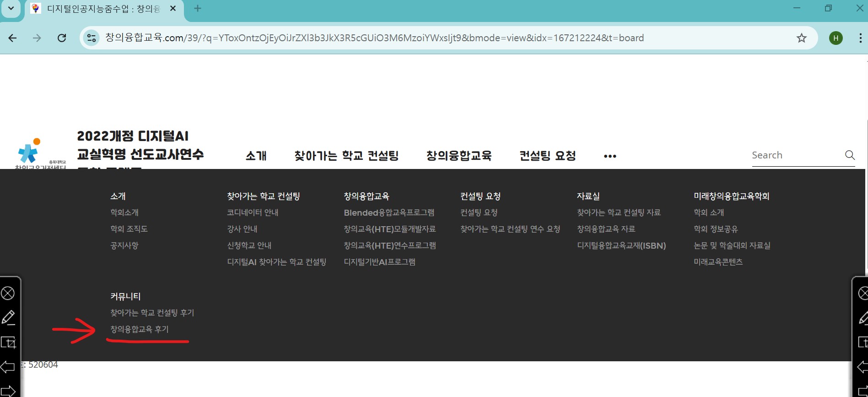Viewport: 868px width, 397px height.
Task: Go back to the previous page
Action: coord(12,38)
